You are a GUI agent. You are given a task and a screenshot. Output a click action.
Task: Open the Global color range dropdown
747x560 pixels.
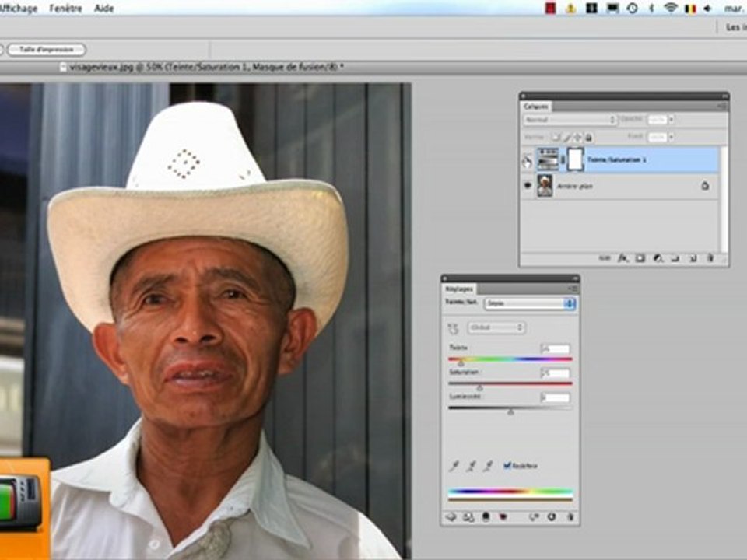coord(496,327)
